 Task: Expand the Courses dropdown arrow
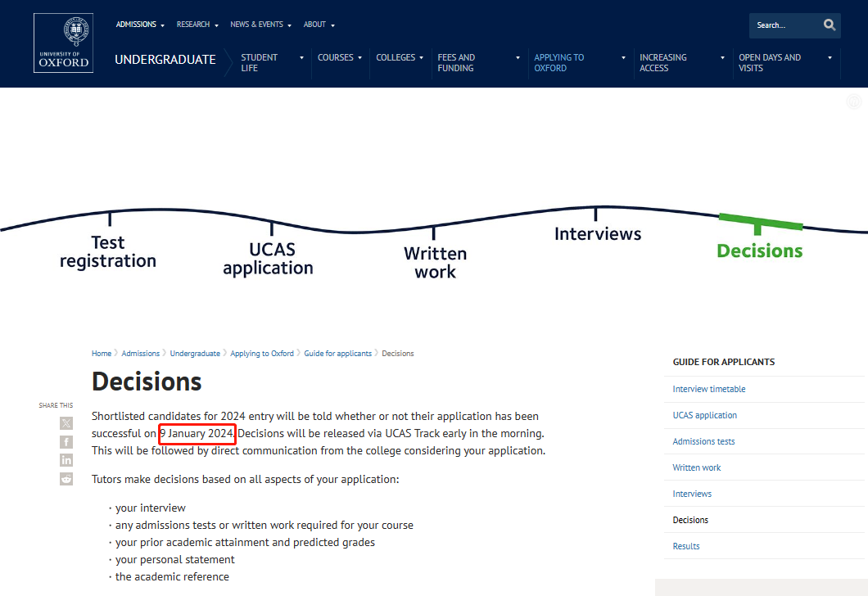[x=359, y=57]
